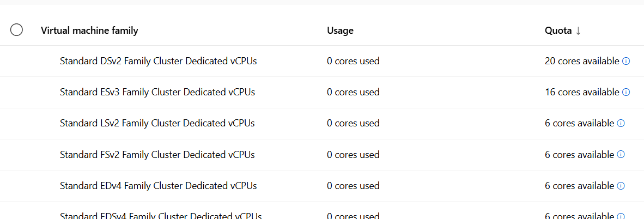This screenshot has height=219, width=644.
Task: Sort by Usage column header
Action: click(x=340, y=31)
